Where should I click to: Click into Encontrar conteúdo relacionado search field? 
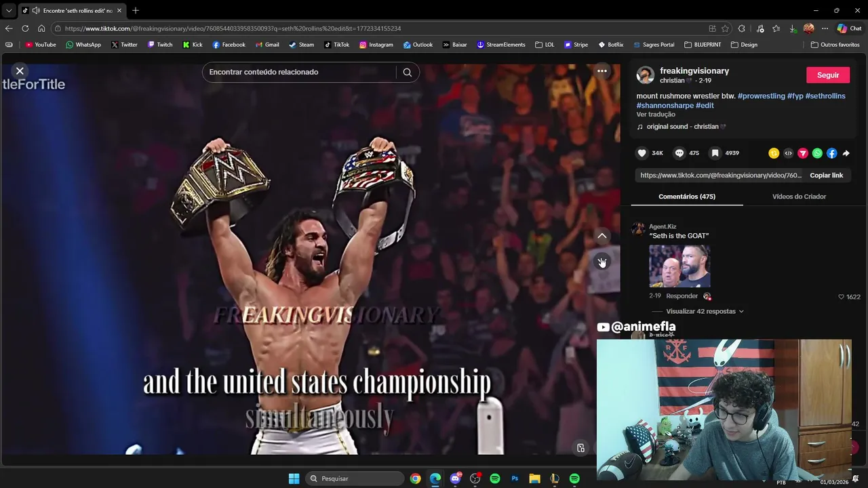(298, 72)
